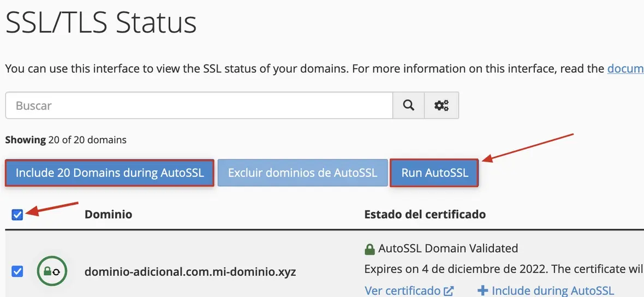Click the search magnifier icon button

[408, 105]
